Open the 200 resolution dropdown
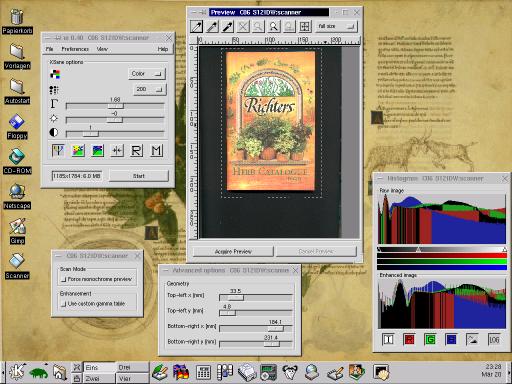This screenshot has width=512, height=384. point(150,89)
